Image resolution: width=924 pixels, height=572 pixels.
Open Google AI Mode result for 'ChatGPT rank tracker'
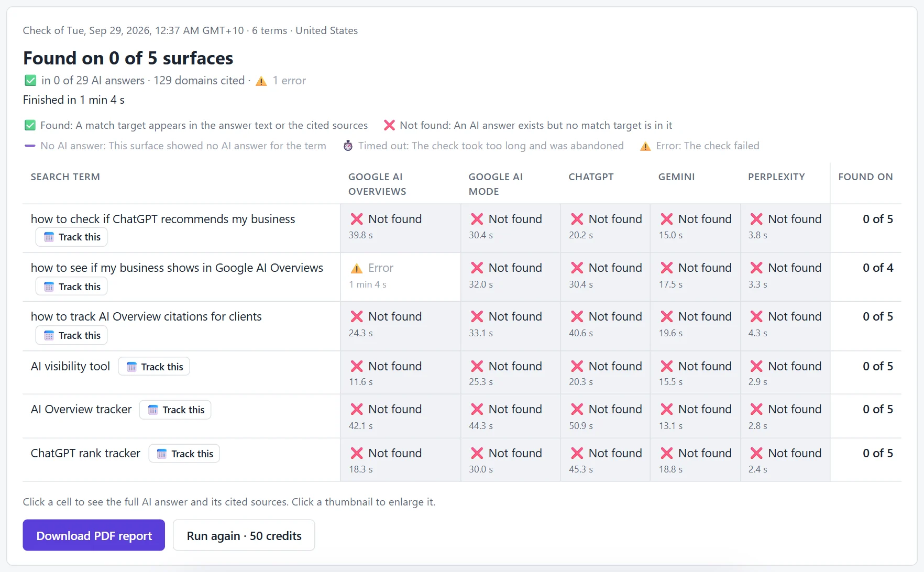point(511,460)
